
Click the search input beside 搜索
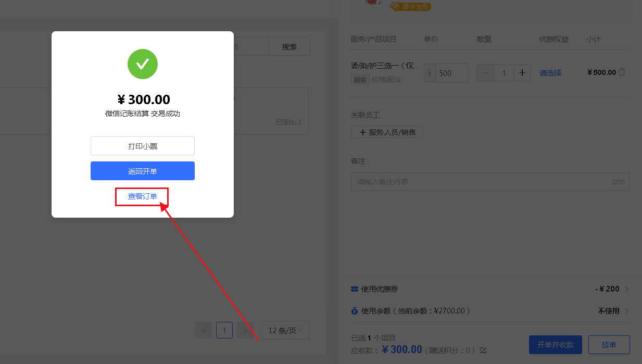tap(250, 46)
